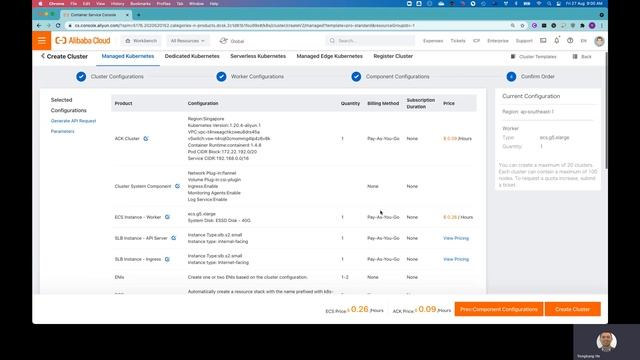Open the Wi-Fi menu bar icon
Image resolution: width=640 pixels, height=360 pixels.
pyautogui.click(x=539, y=4)
